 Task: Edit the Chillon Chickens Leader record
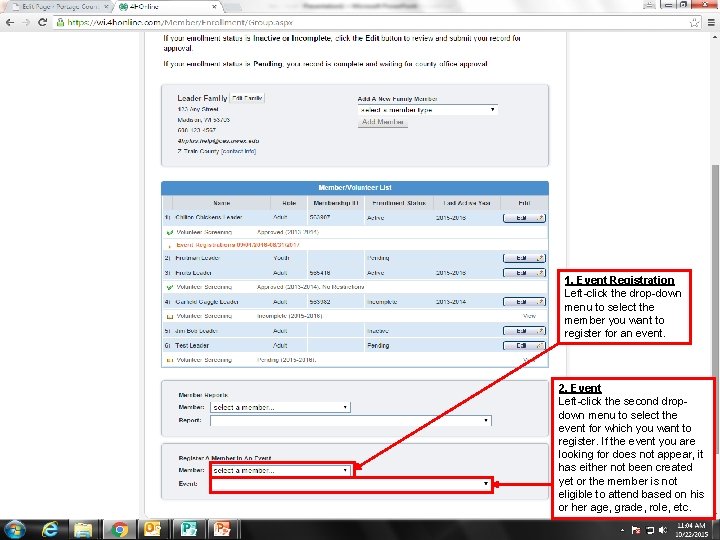coord(524,218)
